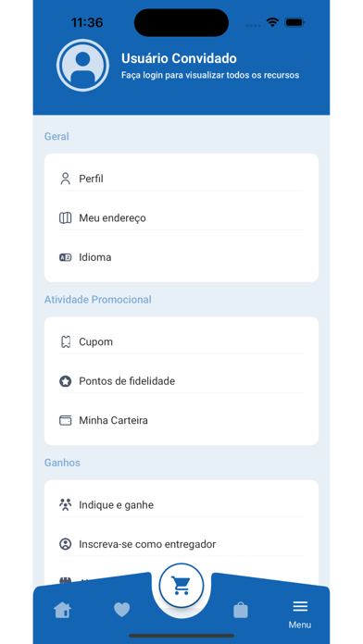The width and height of the screenshot is (363, 644).
Task: Open favorites with the heart icon
Action: tap(121, 610)
